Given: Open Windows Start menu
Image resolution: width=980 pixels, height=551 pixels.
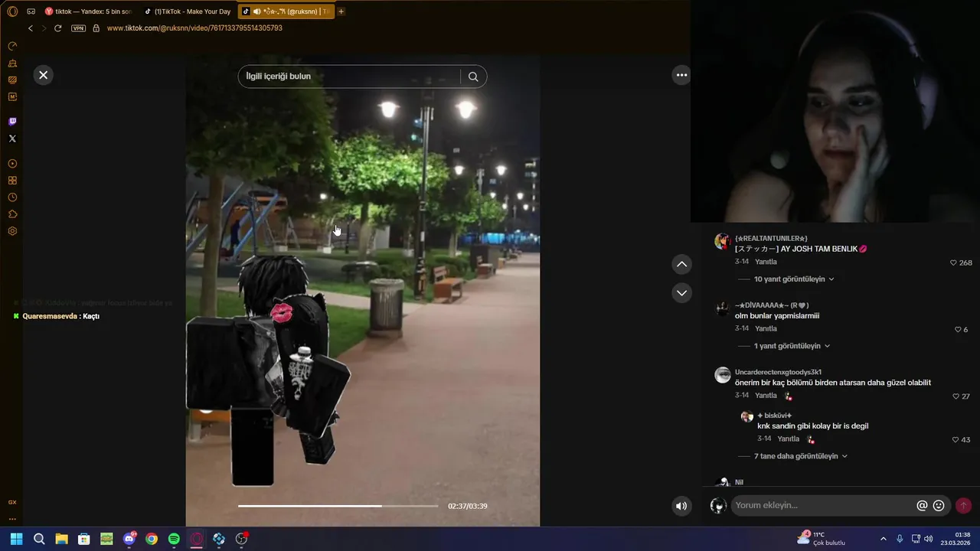Looking at the screenshot, I should click(x=16, y=539).
